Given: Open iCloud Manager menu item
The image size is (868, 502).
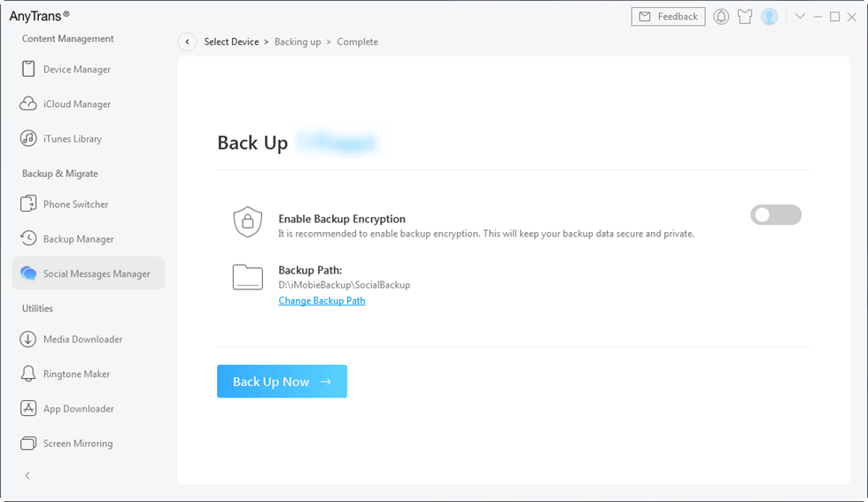Looking at the screenshot, I should point(77,104).
